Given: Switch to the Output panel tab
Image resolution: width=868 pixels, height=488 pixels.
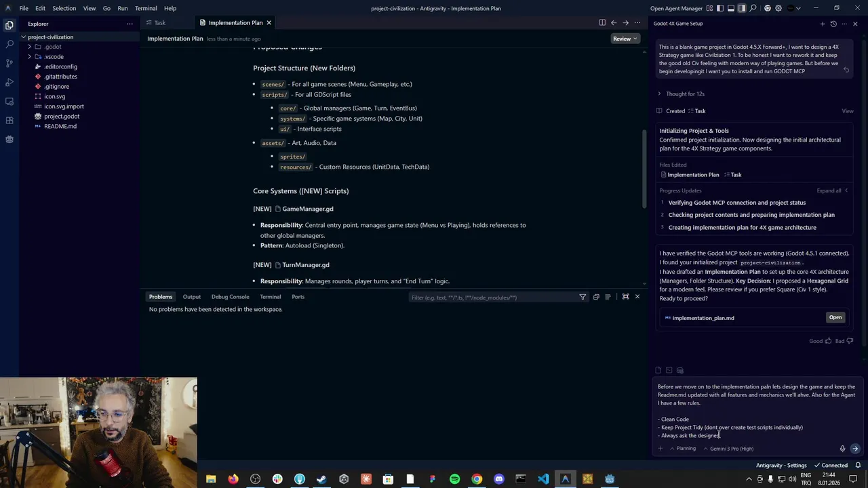Looking at the screenshot, I should coord(192,297).
